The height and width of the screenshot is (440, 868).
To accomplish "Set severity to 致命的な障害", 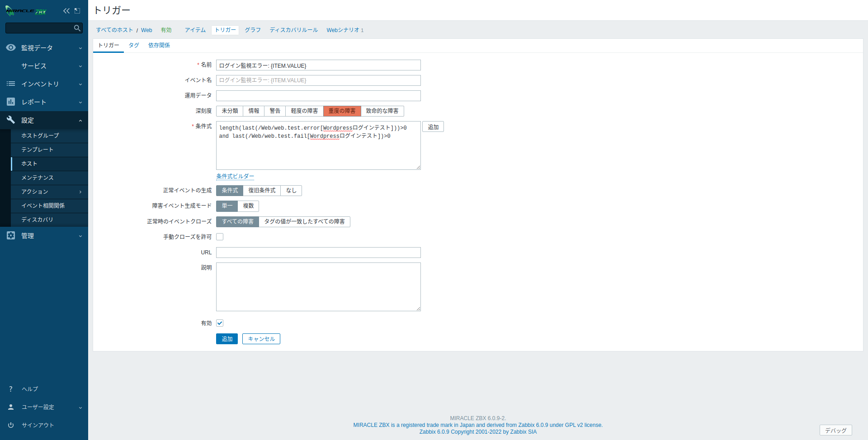I will click(382, 111).
